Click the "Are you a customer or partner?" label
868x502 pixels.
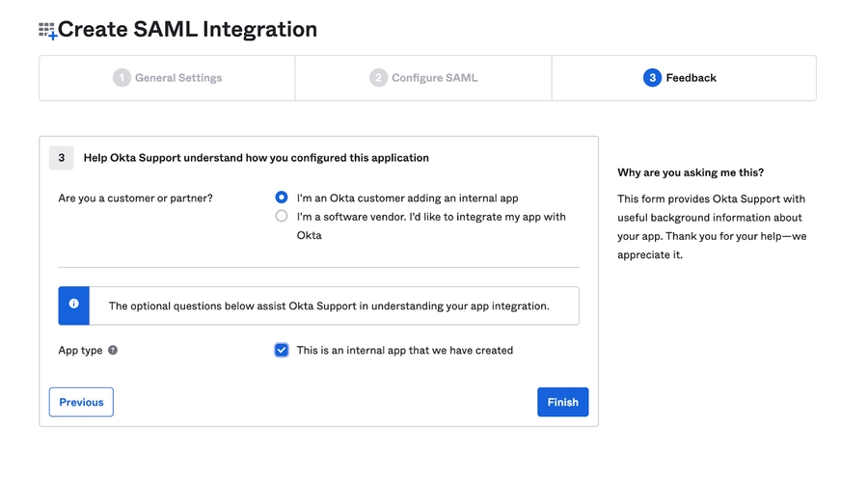click(136, 198)
